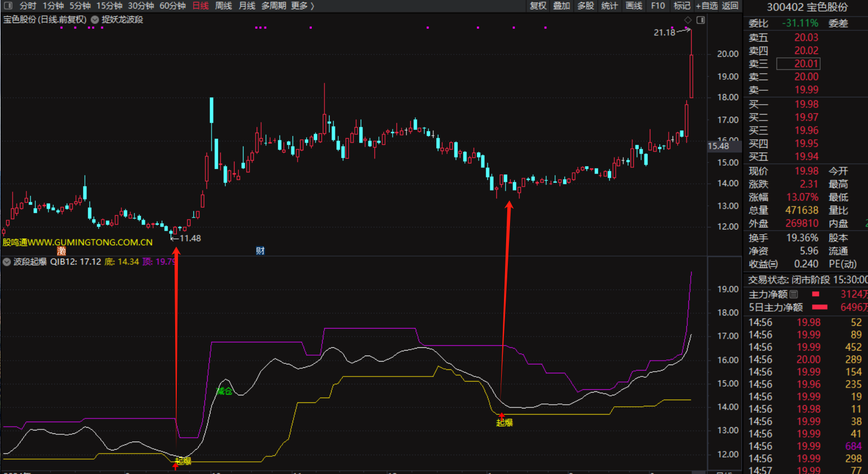Click the first 起爆 signal marker at left
This screenshot has height=474, width=868.
coord(182,461)
